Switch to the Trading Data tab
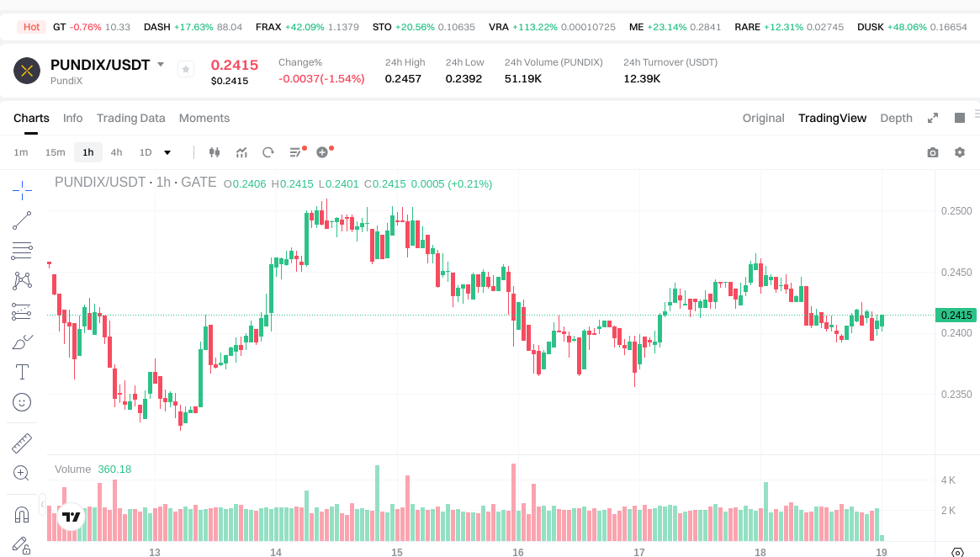The image size is (980, 557). (130, 118)
